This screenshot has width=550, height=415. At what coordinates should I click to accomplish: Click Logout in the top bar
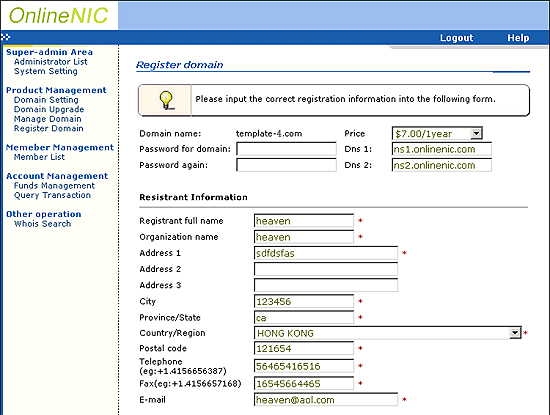[456, 38]
